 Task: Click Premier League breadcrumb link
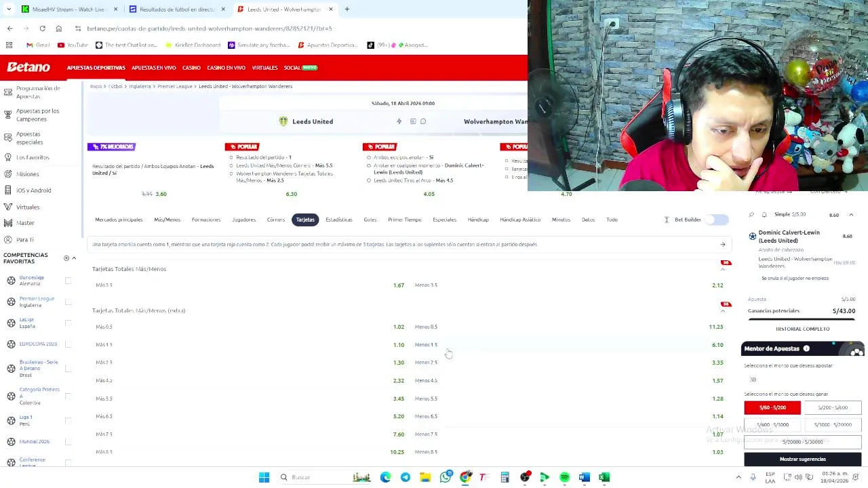click(x=175, y=86)
